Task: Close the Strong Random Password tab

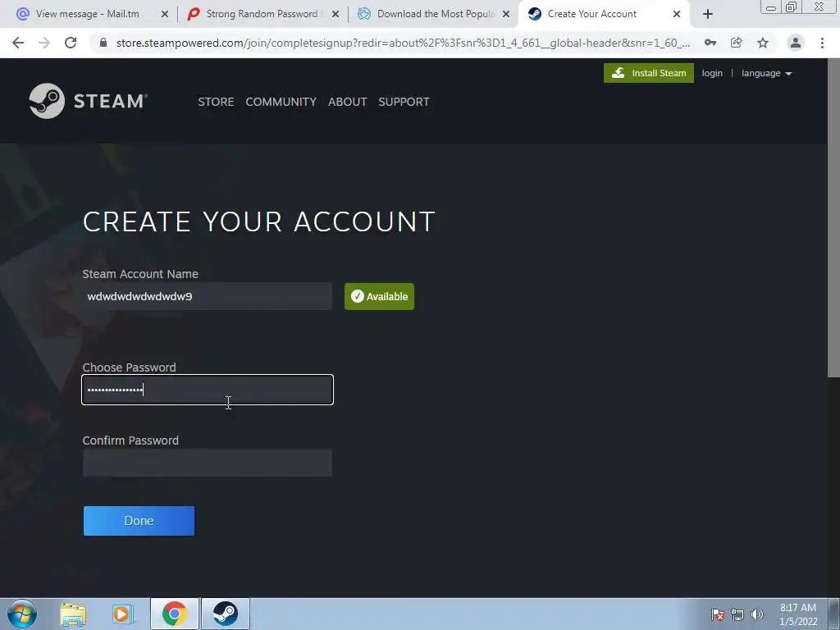Action: 336,15
